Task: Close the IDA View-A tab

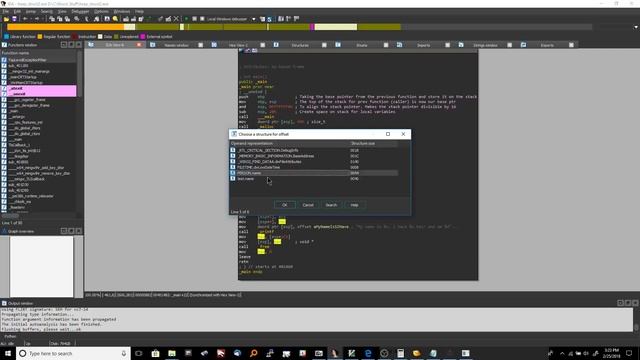Action: tap(139, 45)
